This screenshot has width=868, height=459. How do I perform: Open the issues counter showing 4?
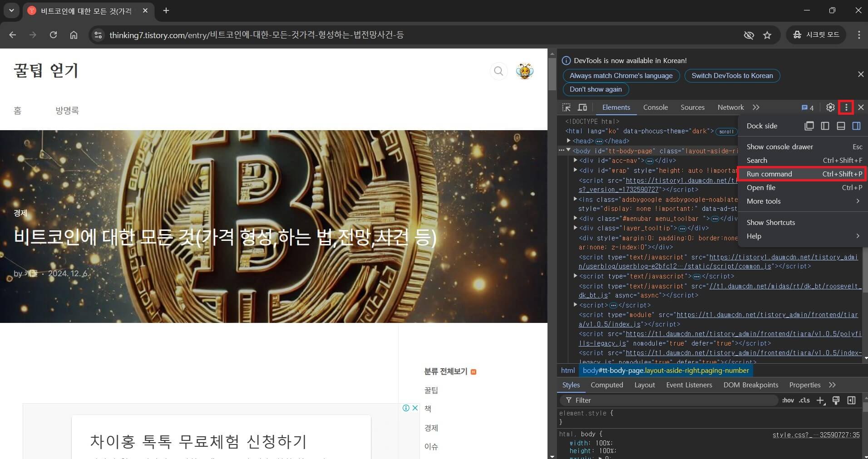coord(807,107)
